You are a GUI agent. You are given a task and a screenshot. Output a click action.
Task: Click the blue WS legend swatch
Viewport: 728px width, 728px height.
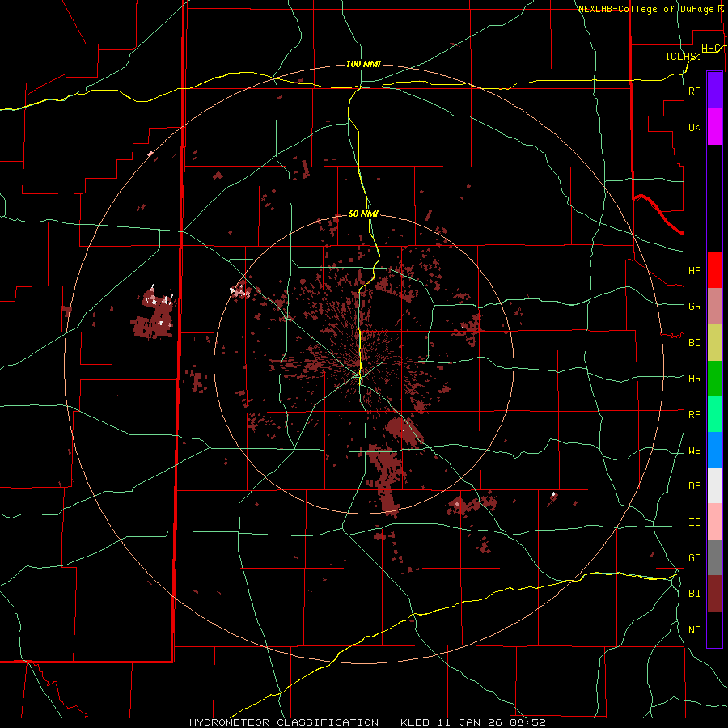coord(714,450)
